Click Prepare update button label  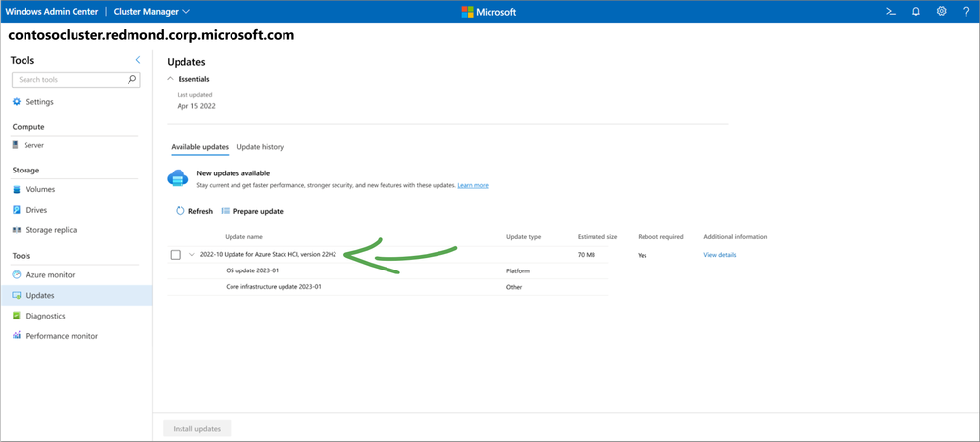(x=258, y=211)
